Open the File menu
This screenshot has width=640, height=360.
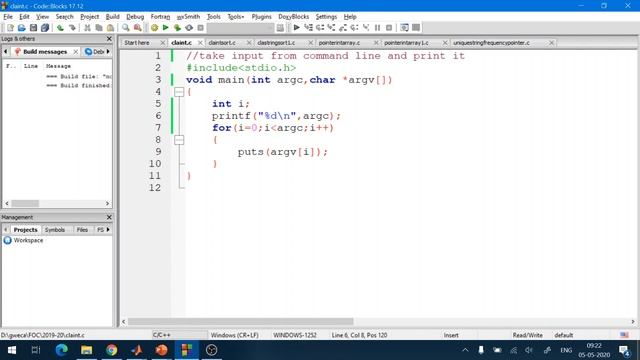pos(8,17)
